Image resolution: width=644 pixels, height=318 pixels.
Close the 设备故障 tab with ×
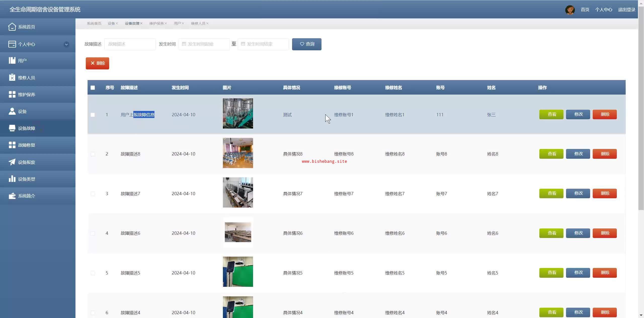(141, 23)
